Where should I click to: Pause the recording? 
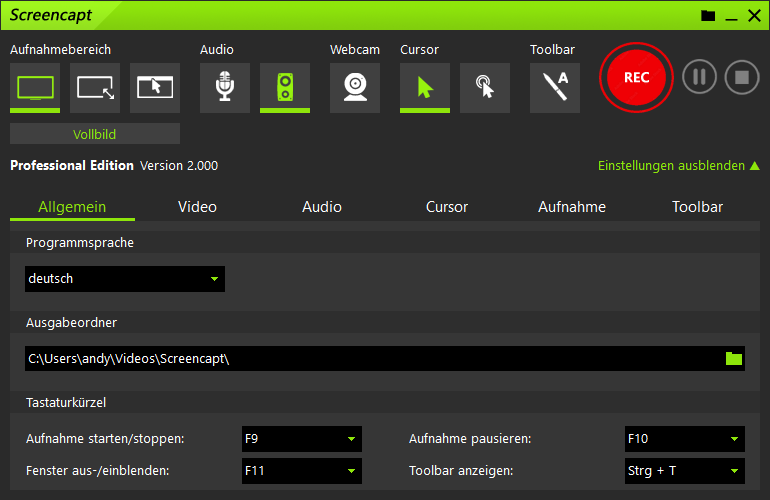[700, 77]
